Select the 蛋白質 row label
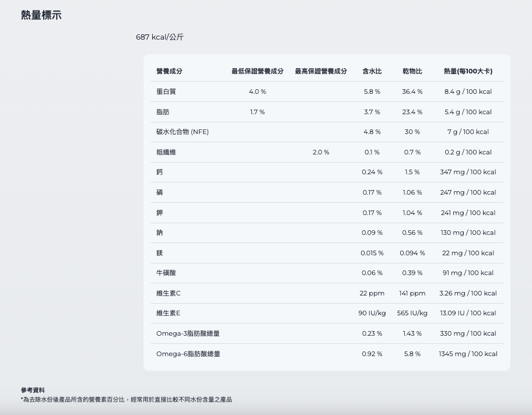Viewport: 532px width, 415px height. coord(166,92)
